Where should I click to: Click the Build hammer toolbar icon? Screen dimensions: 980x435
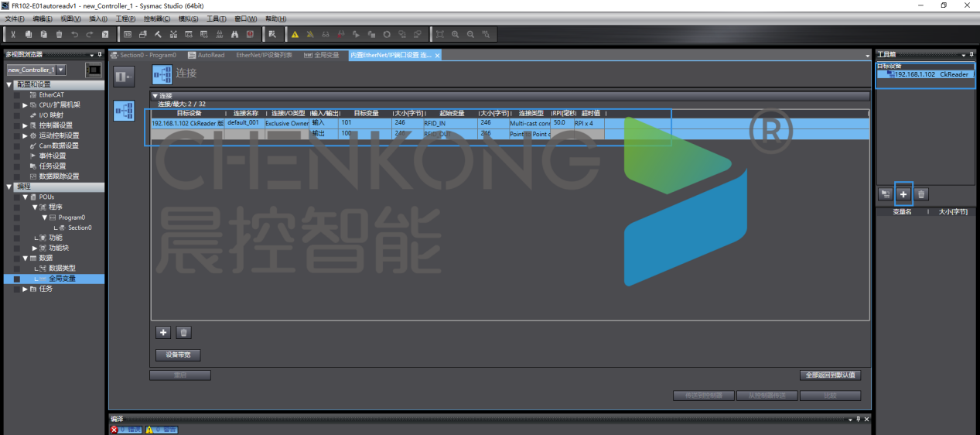(x=158, y=34)
